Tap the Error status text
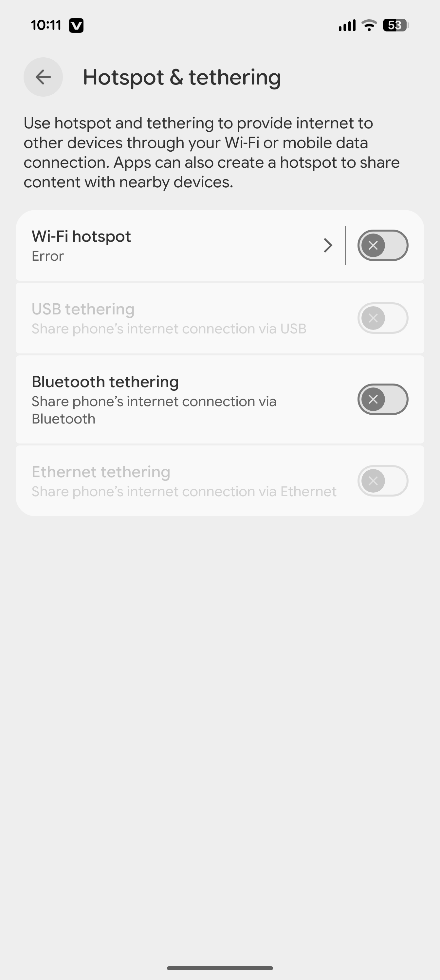 click(x=47, y=256)
